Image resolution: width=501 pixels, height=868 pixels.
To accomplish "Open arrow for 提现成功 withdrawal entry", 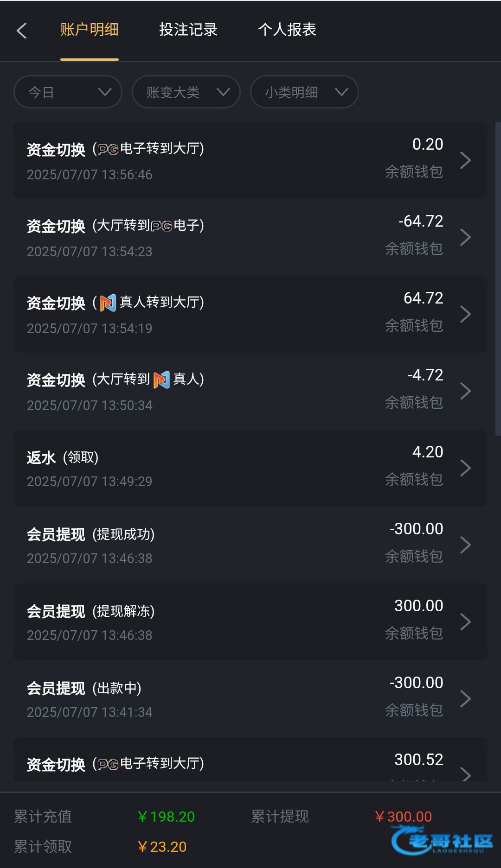I will click(x=465, y=545).
